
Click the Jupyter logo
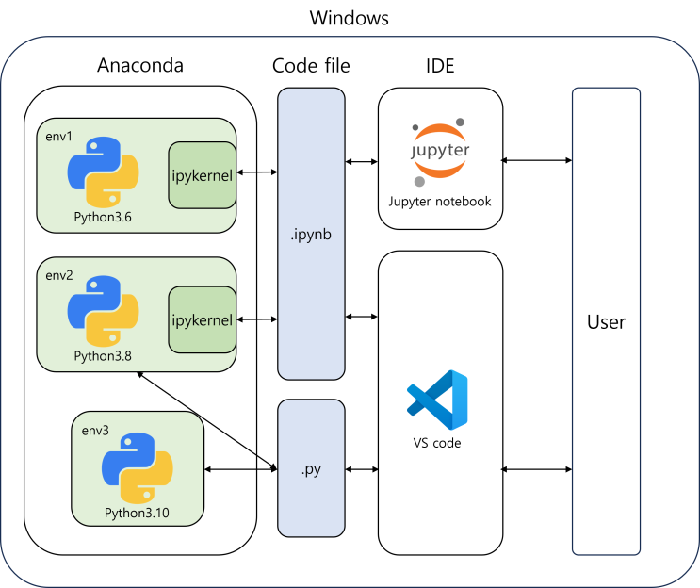click(440, 152)
